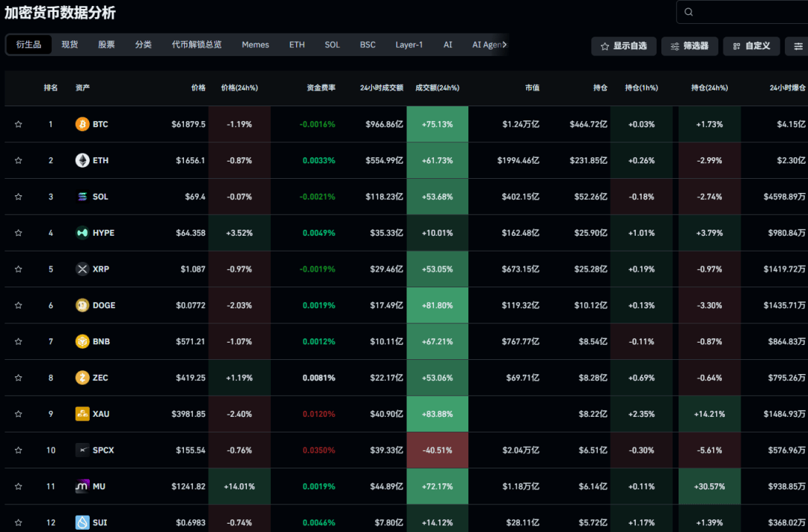
Task: Select the XAU gold icon
Action: pos(82,414)
